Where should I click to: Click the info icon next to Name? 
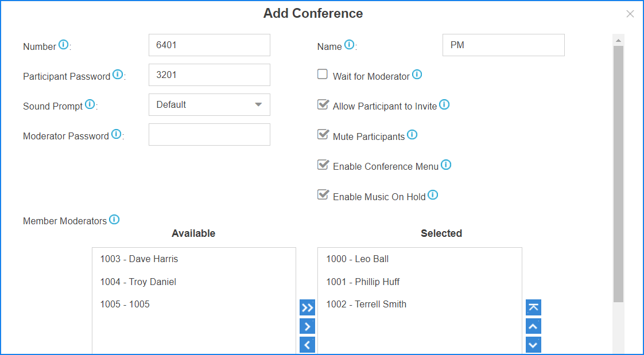click(349, 44)
